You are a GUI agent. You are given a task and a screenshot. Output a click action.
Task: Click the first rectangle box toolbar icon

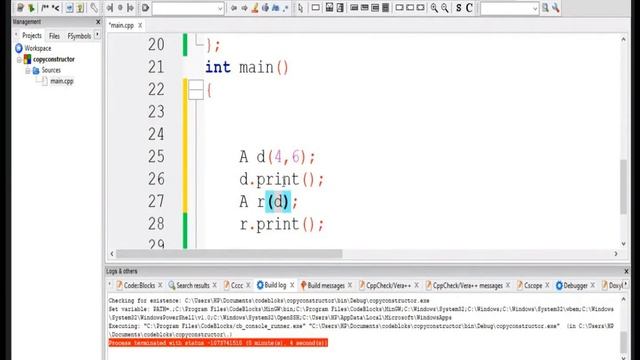316,8
